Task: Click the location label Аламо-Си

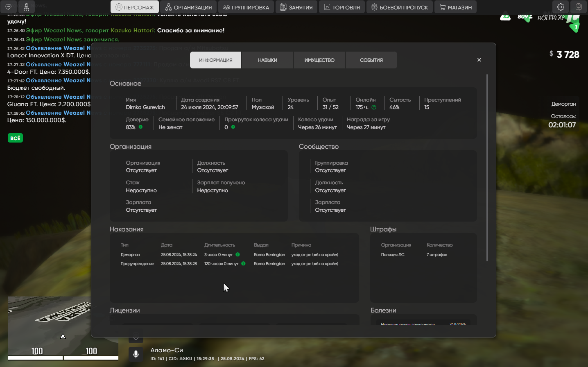Action: click(x=167, y=350)
